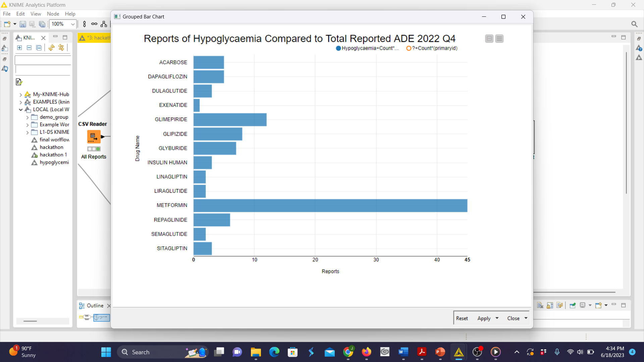Click the Save workflow icon
The image size is (644, 362).
pos(22,24)
